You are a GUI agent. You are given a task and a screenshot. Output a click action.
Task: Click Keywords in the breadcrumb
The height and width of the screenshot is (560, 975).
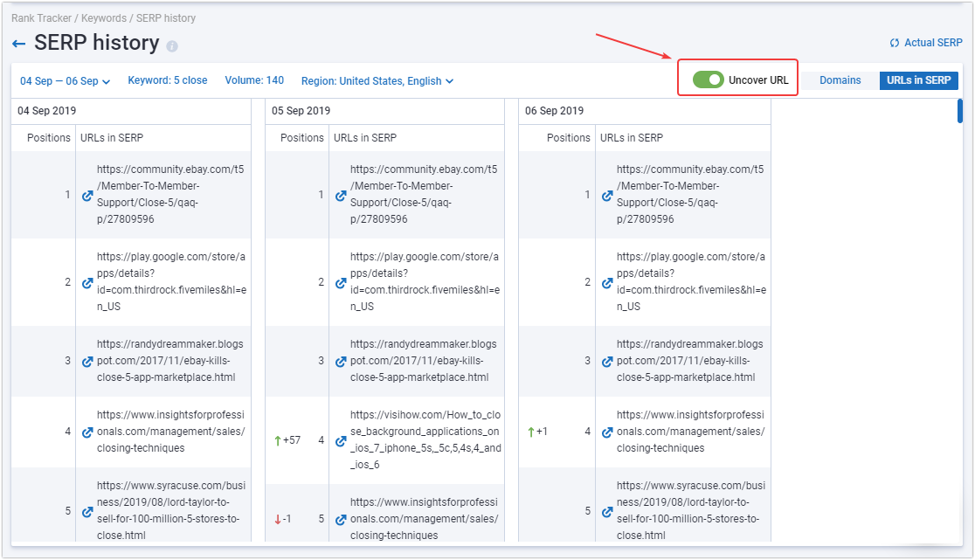click(x=104, y=18)
